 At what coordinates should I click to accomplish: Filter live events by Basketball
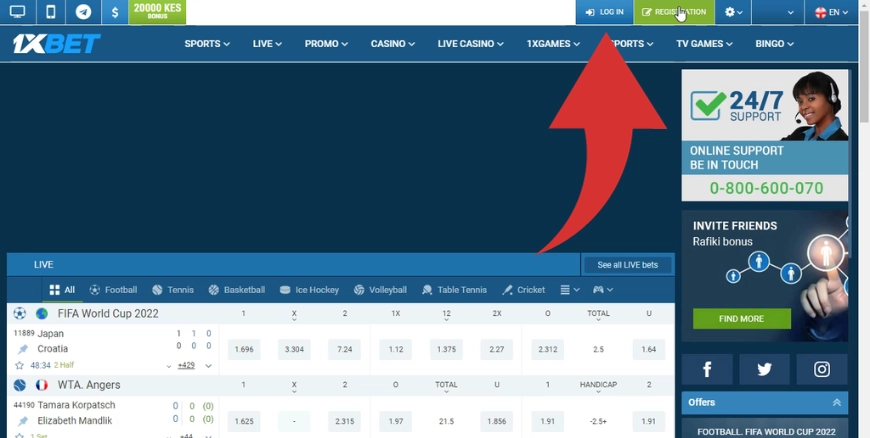coord(236,290)
